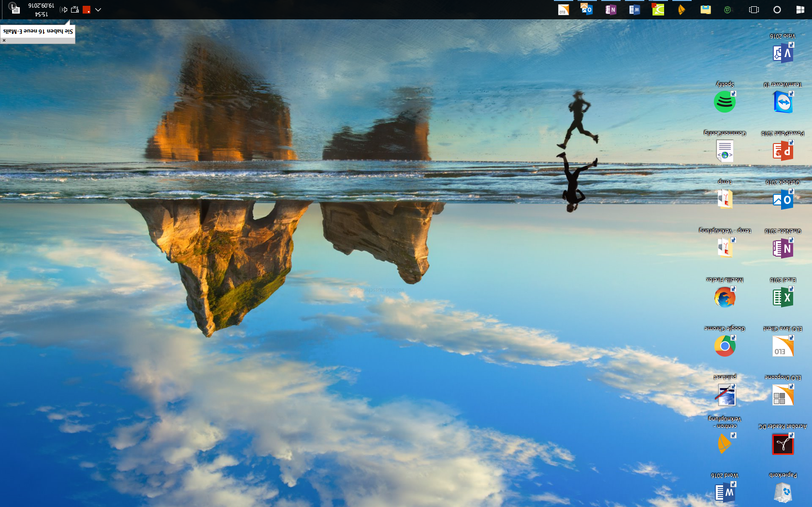Open the ELO Java Client shortcut
The height and width of the screenshot is (507, 812).
[783, 346]
